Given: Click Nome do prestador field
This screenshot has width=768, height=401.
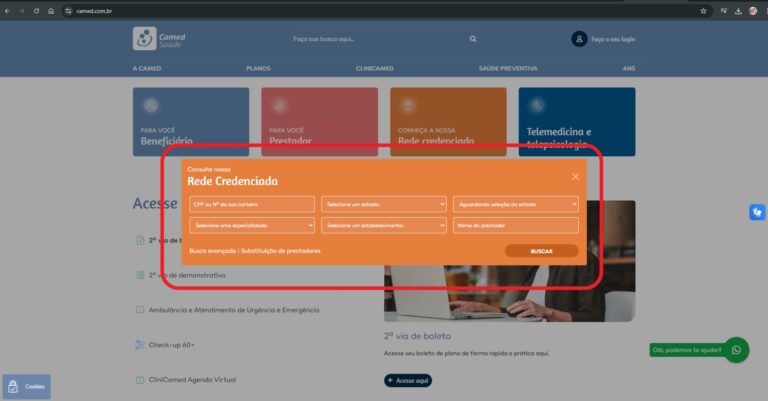Looking at the screenshot, I should [x=516, y=225].
